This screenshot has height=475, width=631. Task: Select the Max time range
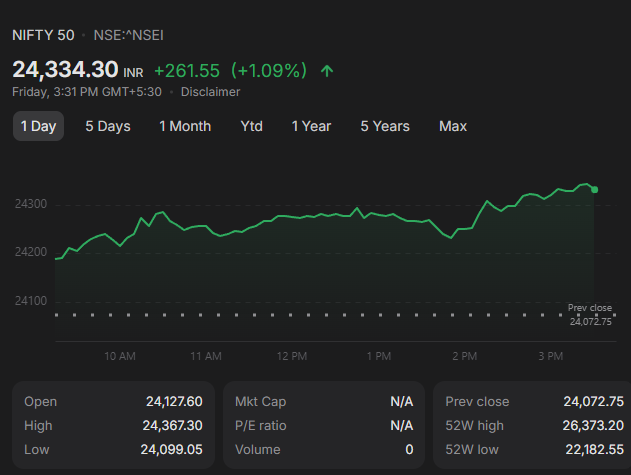(x=453, y=126)
